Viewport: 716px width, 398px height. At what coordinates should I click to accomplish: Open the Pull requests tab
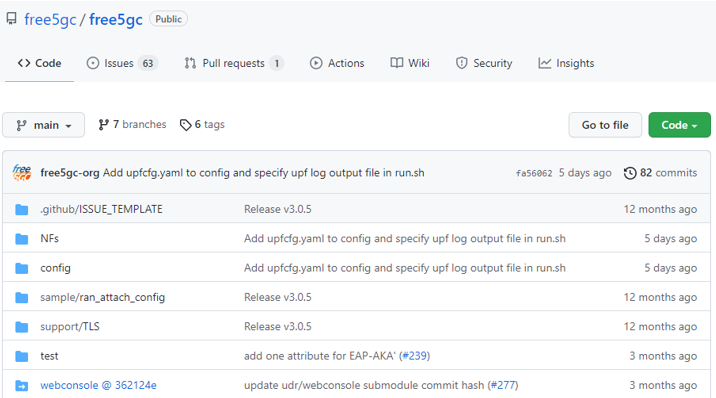234,63
